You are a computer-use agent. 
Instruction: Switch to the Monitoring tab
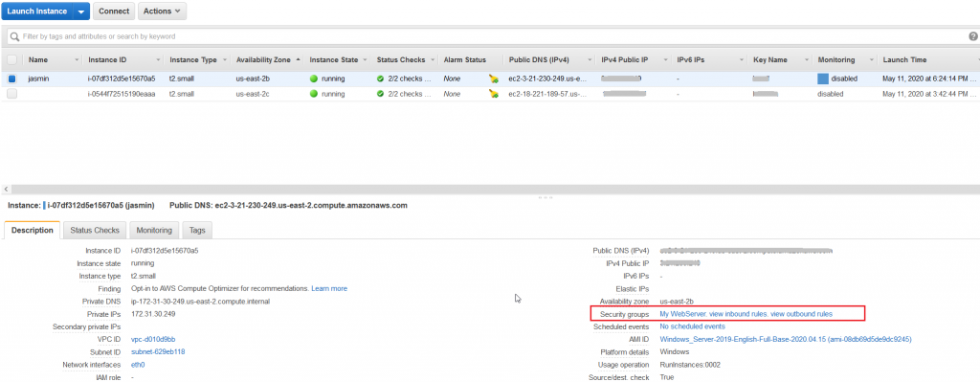click(154, 230)
